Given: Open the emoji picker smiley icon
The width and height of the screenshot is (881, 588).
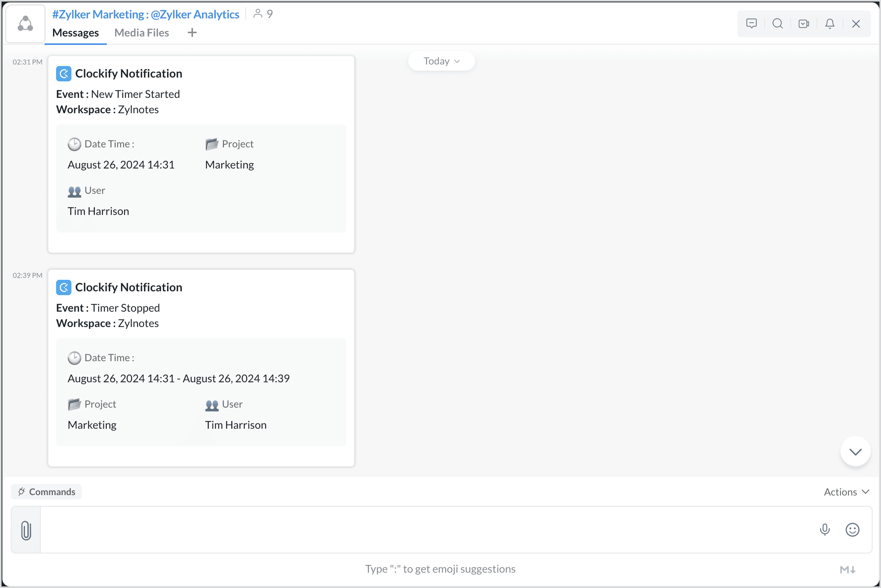Looking at the screenshot, I should tap(852, 530).
